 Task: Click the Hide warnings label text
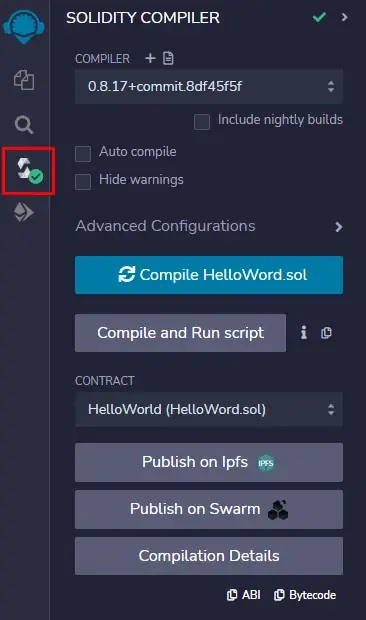click(x=141, y=180)
